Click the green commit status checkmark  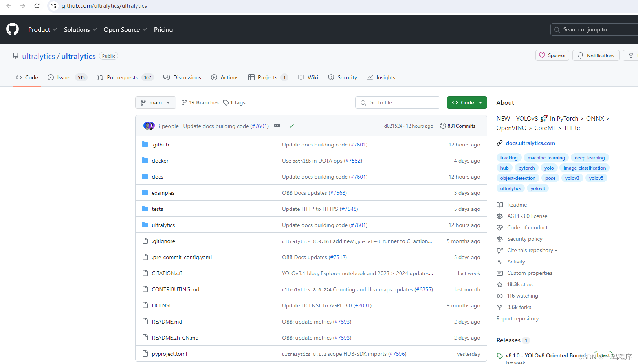[291, 126]
